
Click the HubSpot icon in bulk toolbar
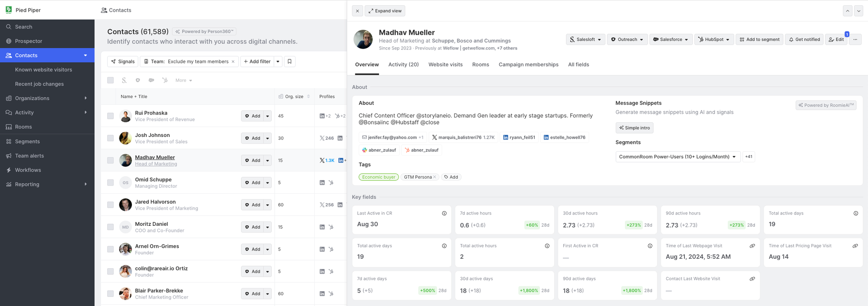coord(165,80)
